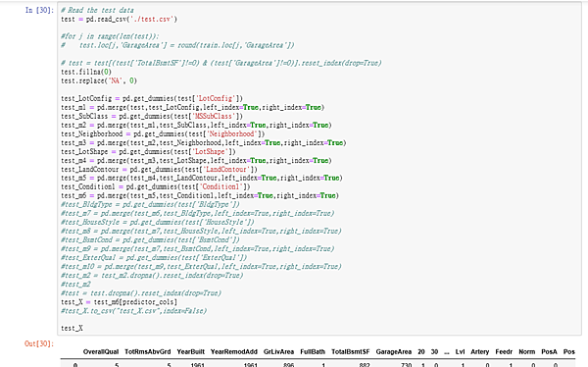Click the commented round(train.loc...) GarageArea line
Viewport: 588px width, 367px height.
pos(177,45)
